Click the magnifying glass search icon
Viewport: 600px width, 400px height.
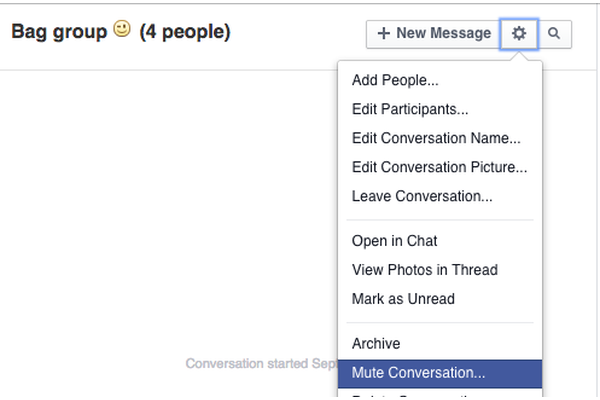click(x=554, y=33)
